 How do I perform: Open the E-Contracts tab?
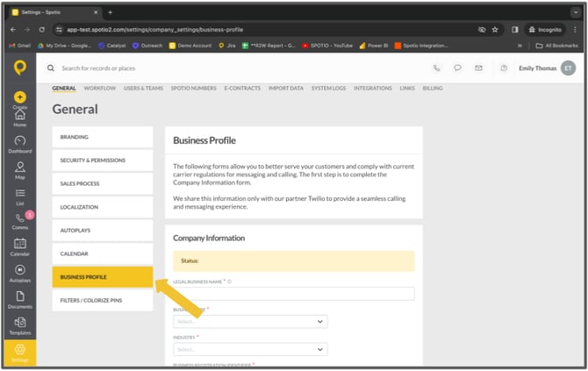tap(242, 88)
